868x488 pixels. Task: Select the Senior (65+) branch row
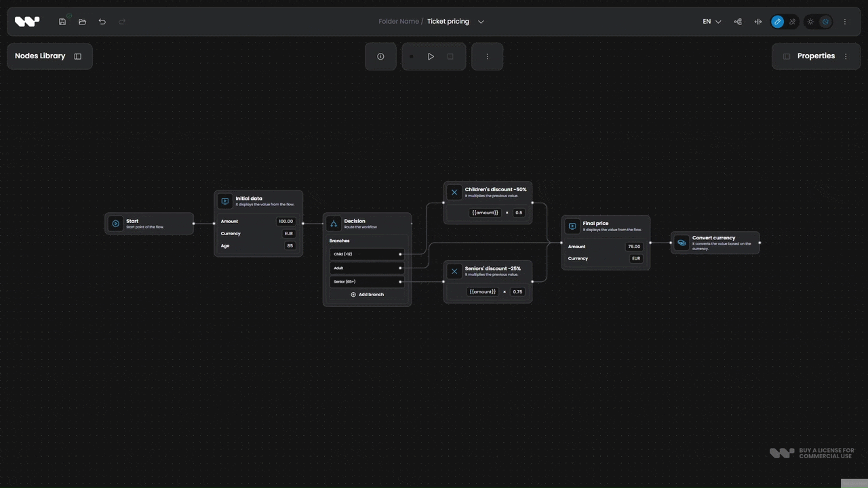[367, 281]
